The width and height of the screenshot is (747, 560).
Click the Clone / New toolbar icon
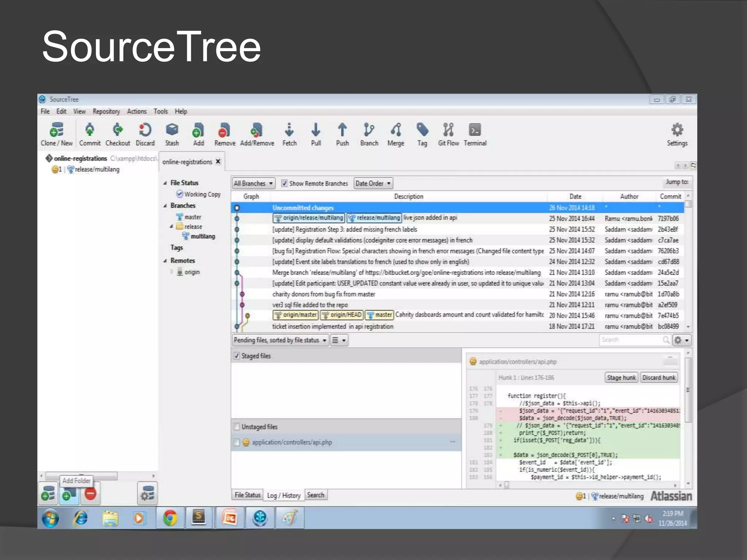[57, 134]
